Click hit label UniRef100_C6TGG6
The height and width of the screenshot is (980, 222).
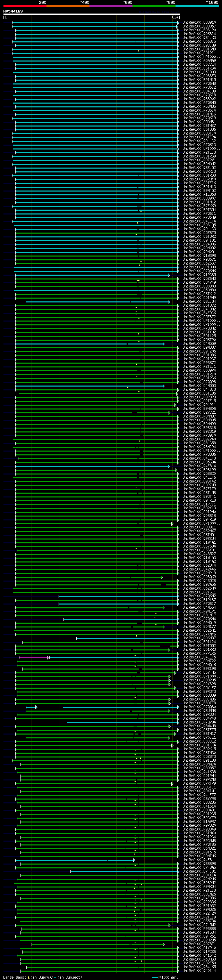click(199, 129)
